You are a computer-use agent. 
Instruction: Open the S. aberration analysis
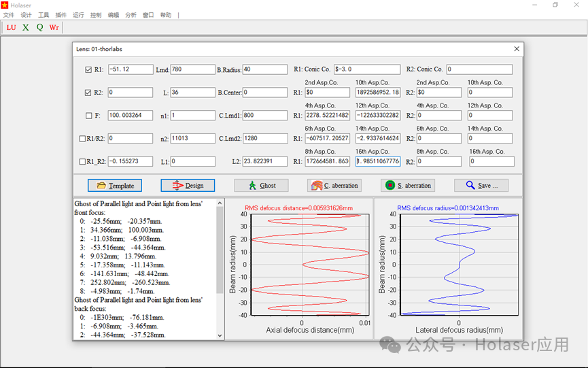coord(408,185)
